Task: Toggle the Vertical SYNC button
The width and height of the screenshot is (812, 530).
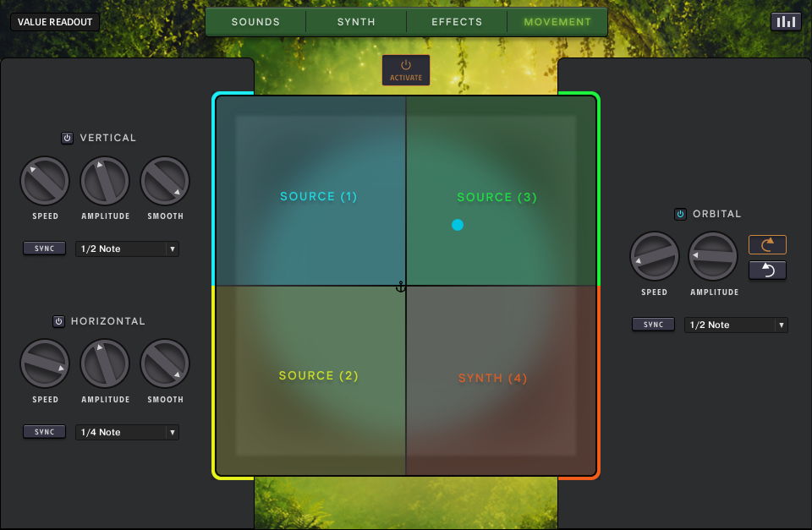Action: (x=45, y=249)
